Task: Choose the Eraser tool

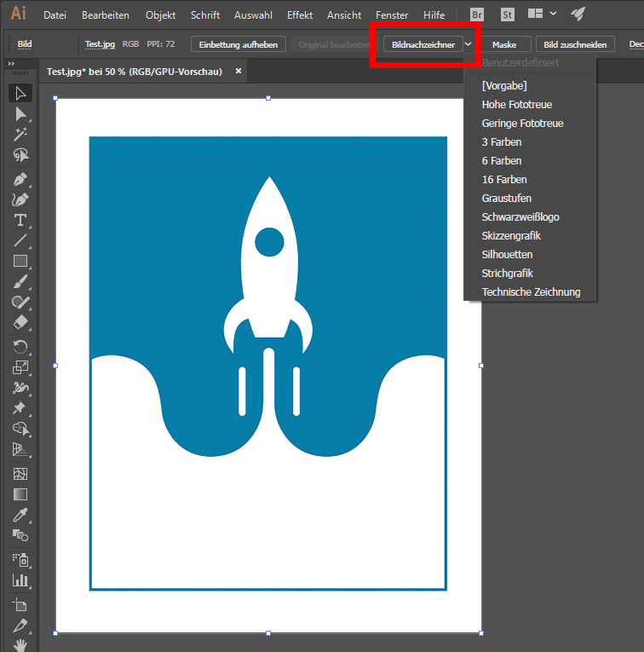Action: (20, 324)
